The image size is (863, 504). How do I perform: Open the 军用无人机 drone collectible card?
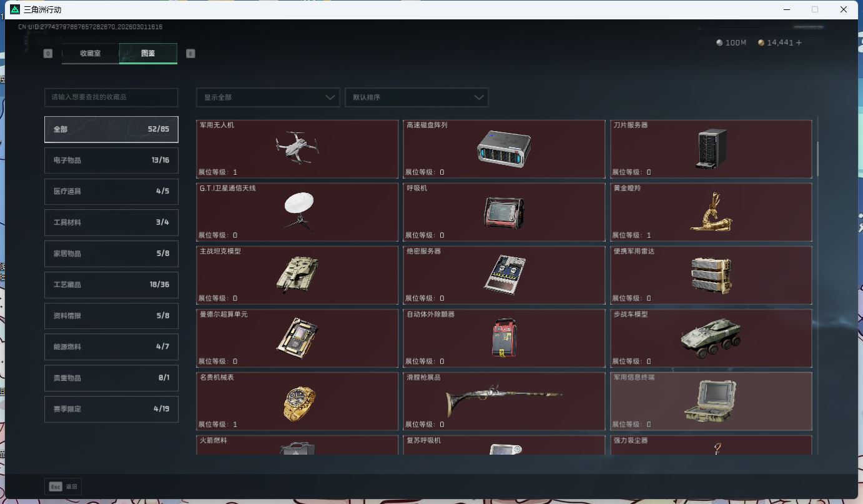pyautogui.click(x=297, y=149)
